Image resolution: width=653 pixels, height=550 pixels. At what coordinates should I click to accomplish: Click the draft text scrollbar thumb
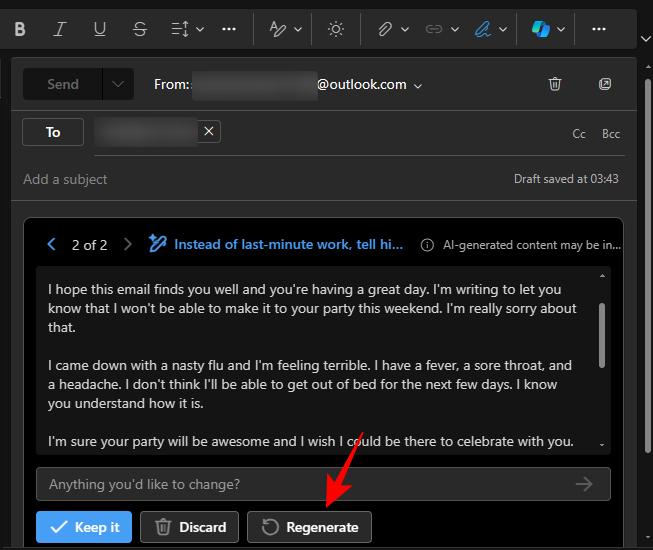[x=602, y=335]
